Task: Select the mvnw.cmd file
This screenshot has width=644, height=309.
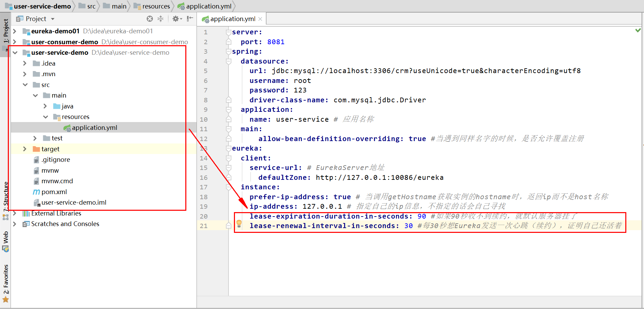Action: click(x=53, y=181)
